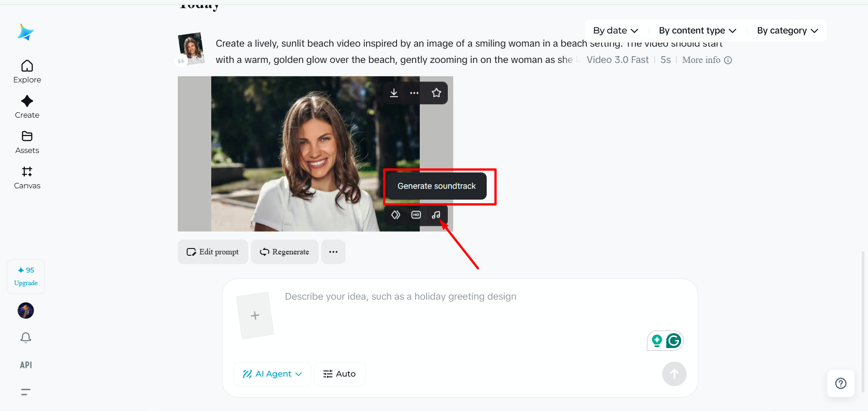Open the Canvas workspace
Image resolution: width=868 pixels, height=411 pixels.
click(x=27, y=177)
